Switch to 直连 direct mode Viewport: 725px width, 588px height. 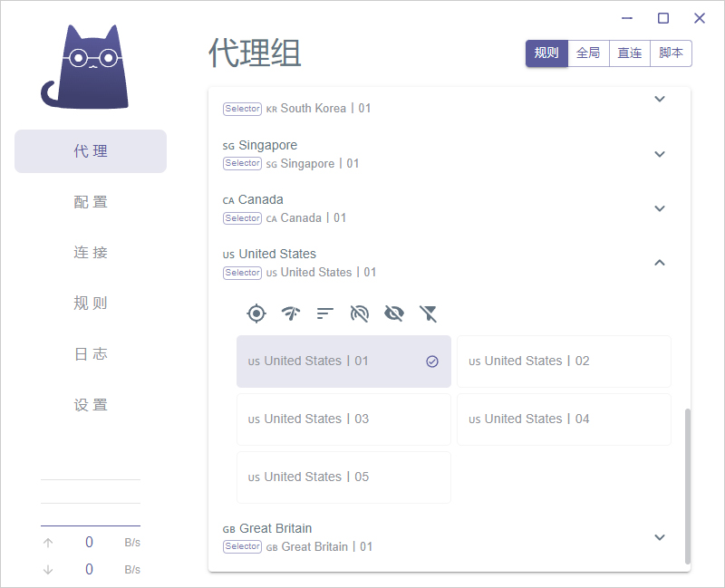pyautogui.click(x=630, y=53)
